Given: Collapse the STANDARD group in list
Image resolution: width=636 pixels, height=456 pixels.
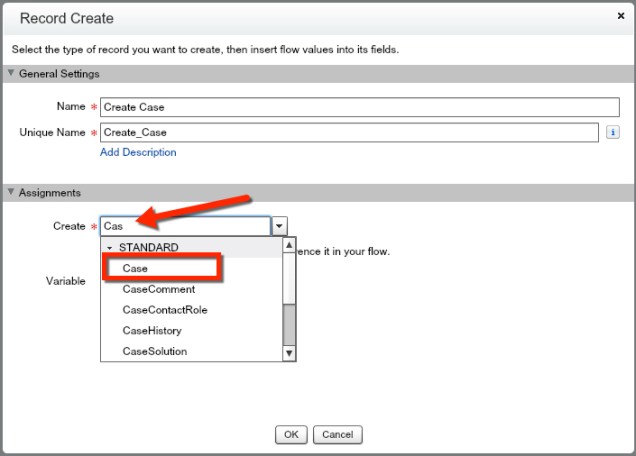Looking at the screenshot, I should pos(109,247).
